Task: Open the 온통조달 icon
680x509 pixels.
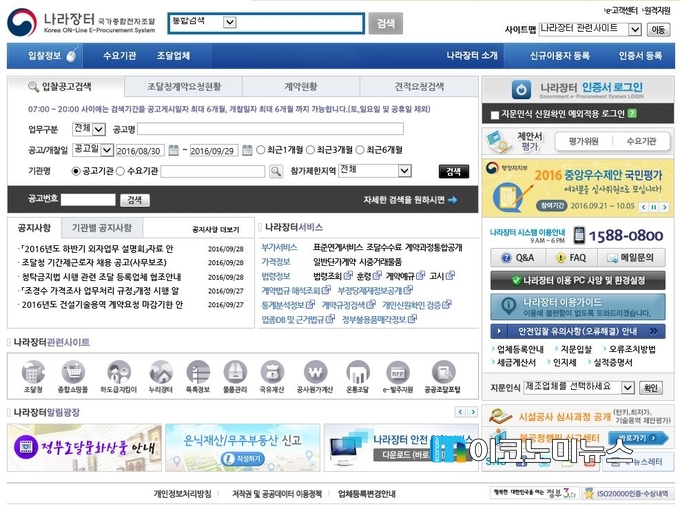Action: coord(357,372)
